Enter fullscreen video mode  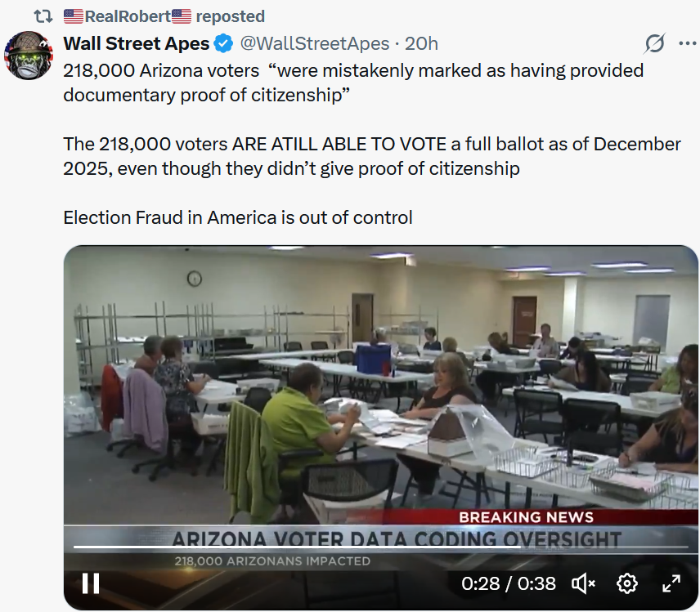(x=671, y=583)
